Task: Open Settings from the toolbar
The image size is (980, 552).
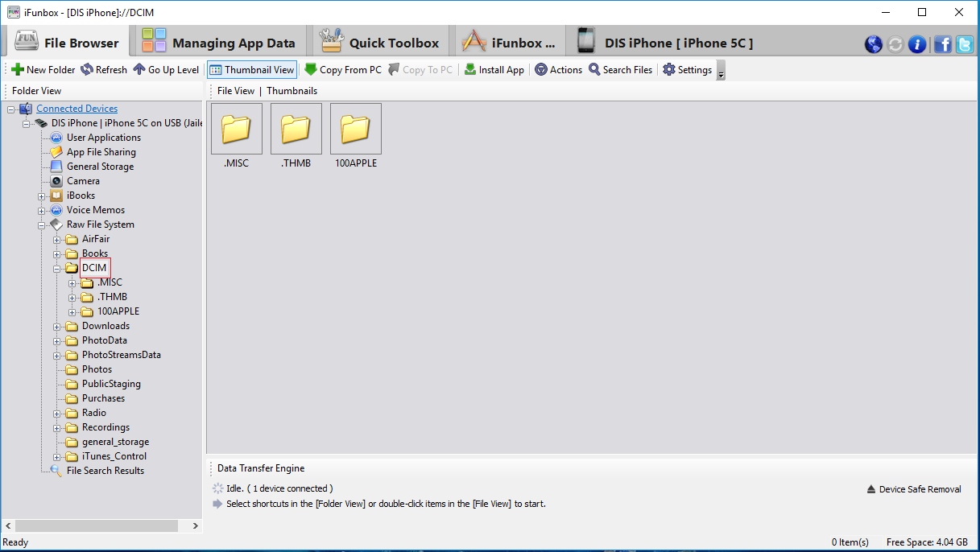Action: coord(687,70)
